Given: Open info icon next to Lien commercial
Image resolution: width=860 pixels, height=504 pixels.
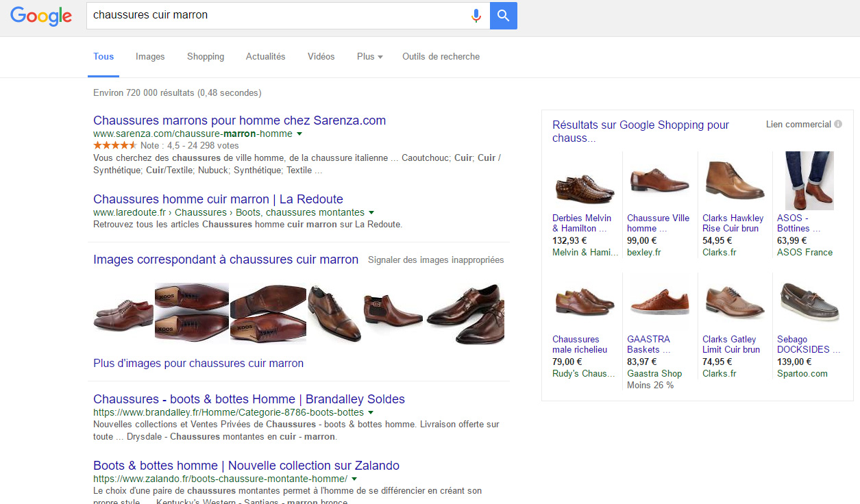Looking at the screenshot, I should [838, 124].
